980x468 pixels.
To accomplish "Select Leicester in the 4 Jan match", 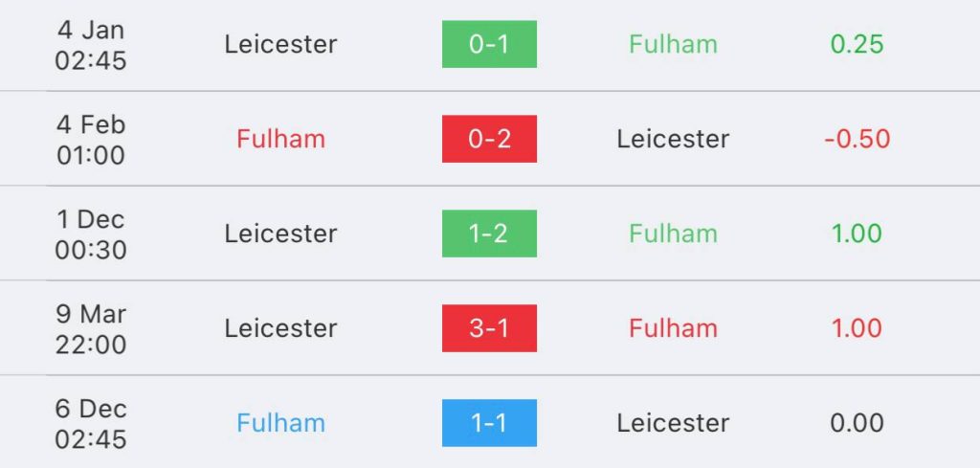I will [x=280, y=44].
